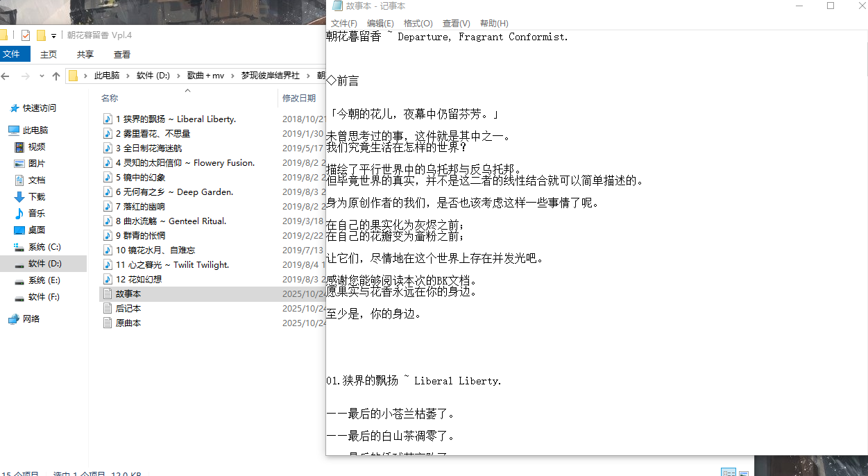Open the 格式(O) menu in Notepad
The height and width of the screenshot is (476, 868).
(418, 24)
